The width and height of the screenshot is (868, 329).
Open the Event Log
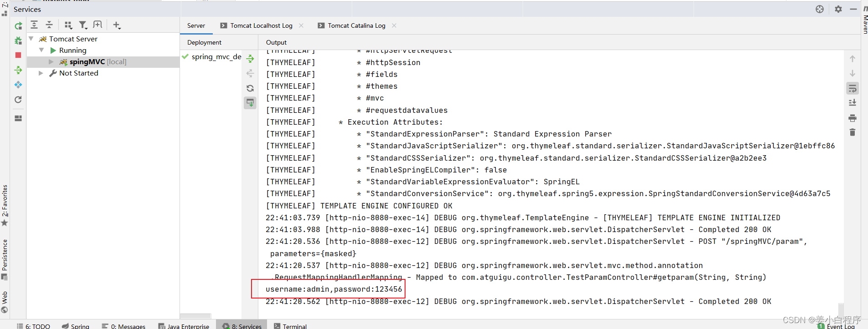(x=837, y=326)
